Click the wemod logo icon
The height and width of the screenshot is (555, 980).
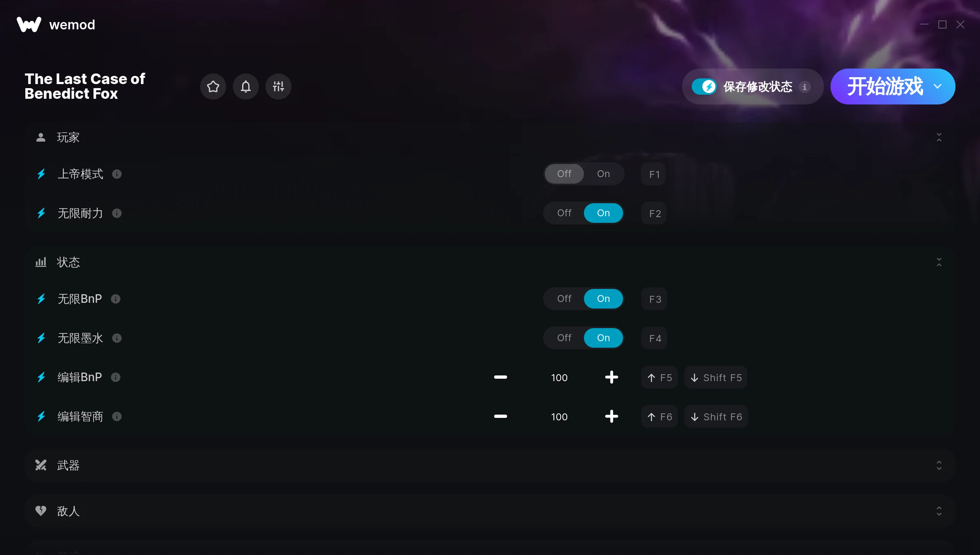29,24
